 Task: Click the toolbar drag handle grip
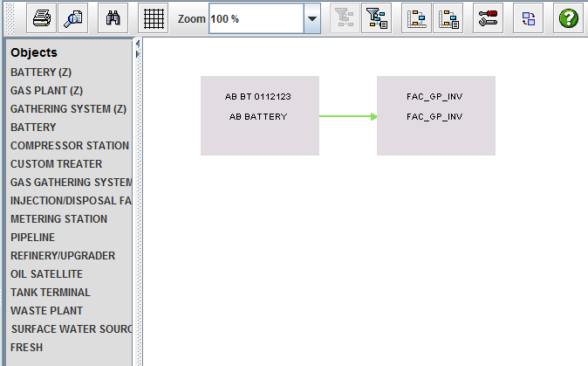(x=10, y=18)
